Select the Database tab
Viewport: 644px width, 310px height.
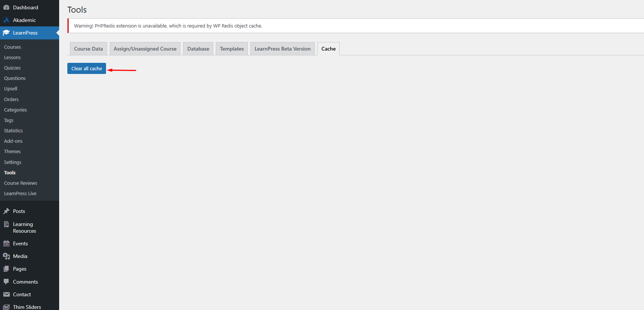tap(198, 49)
